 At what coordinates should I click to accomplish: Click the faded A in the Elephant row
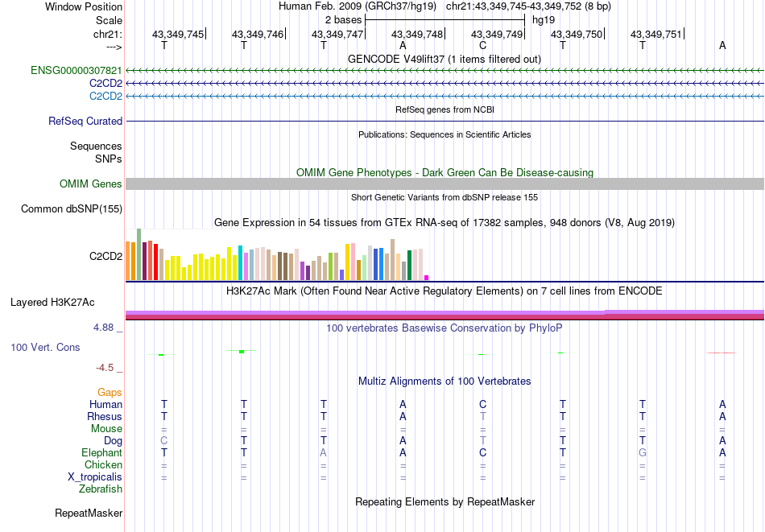323,452
